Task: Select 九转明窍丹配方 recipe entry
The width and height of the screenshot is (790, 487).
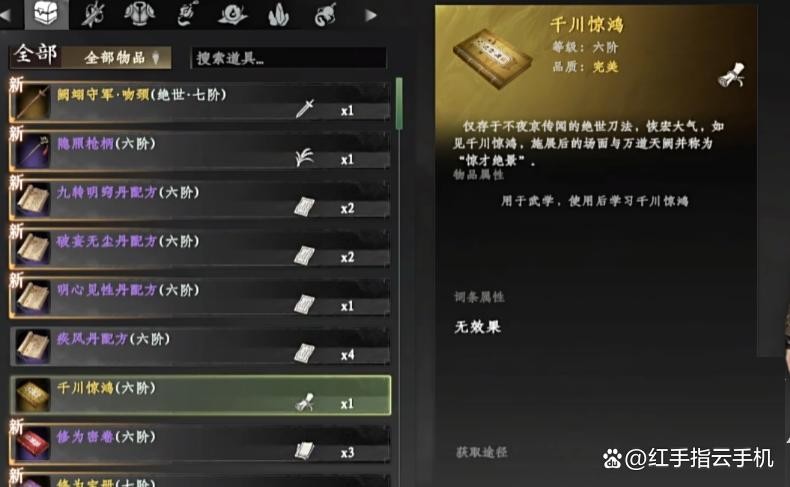Action: [200, 200]
